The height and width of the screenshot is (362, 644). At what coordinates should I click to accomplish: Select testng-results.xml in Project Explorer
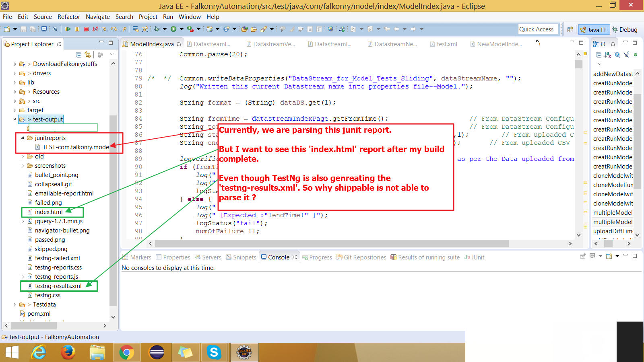[x=58, y=286]
